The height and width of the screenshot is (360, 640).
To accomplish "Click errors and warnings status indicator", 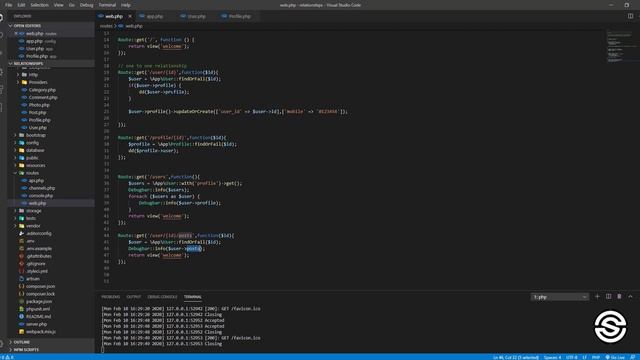I will (7, 357).
